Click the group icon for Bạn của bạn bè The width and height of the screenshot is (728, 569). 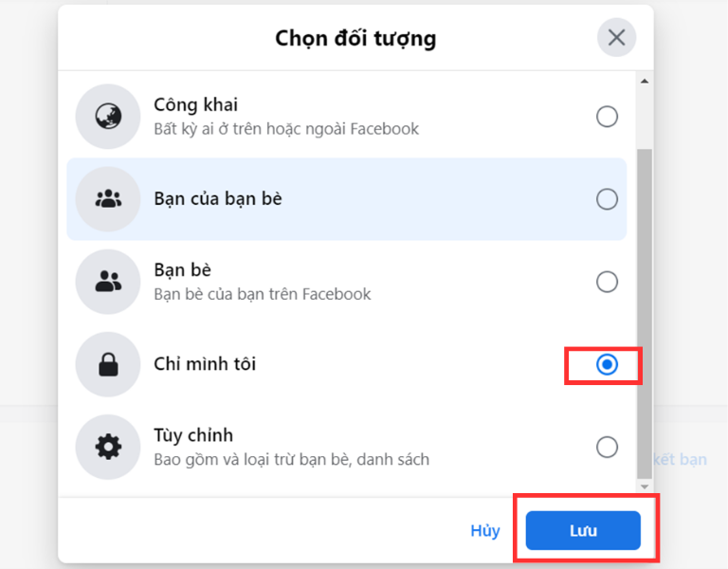tap(108, 199)
